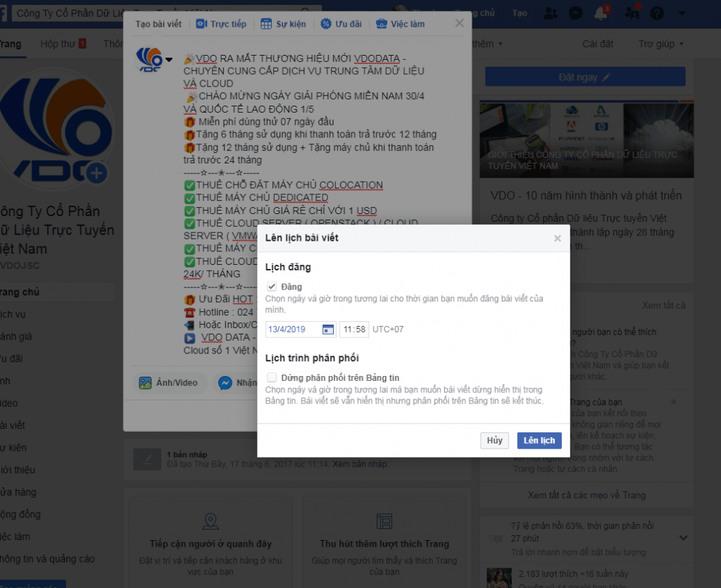Screen dimensions: 721x588
Task: Close the schedule post dialog
Action: coord(557,239)
